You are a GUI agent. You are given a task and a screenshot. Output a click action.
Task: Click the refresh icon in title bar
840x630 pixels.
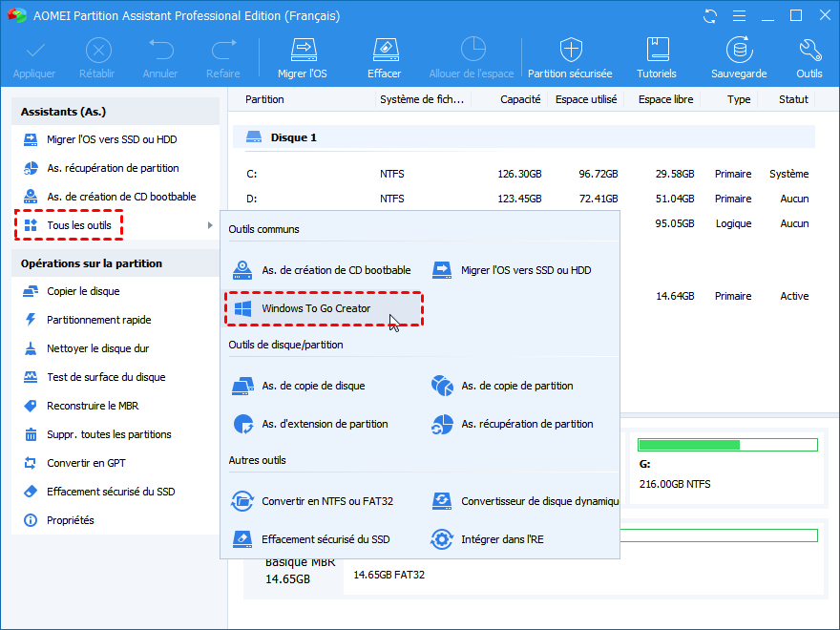(710, 16)
